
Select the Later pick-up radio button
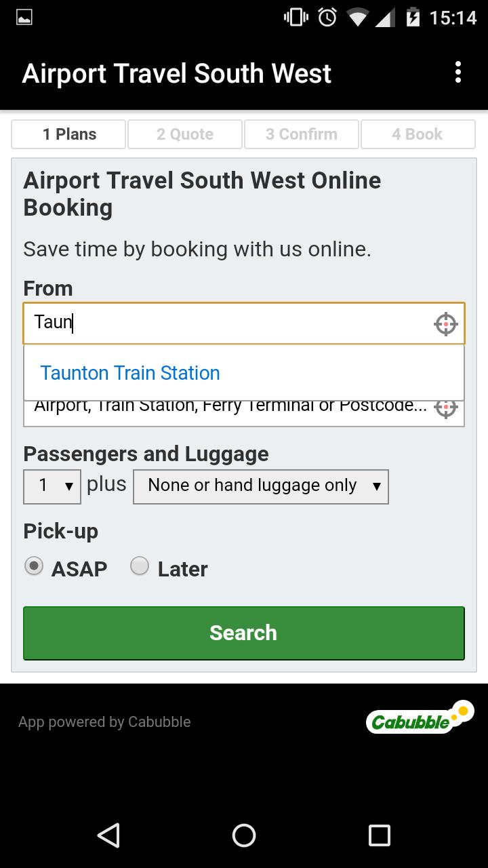140,566
